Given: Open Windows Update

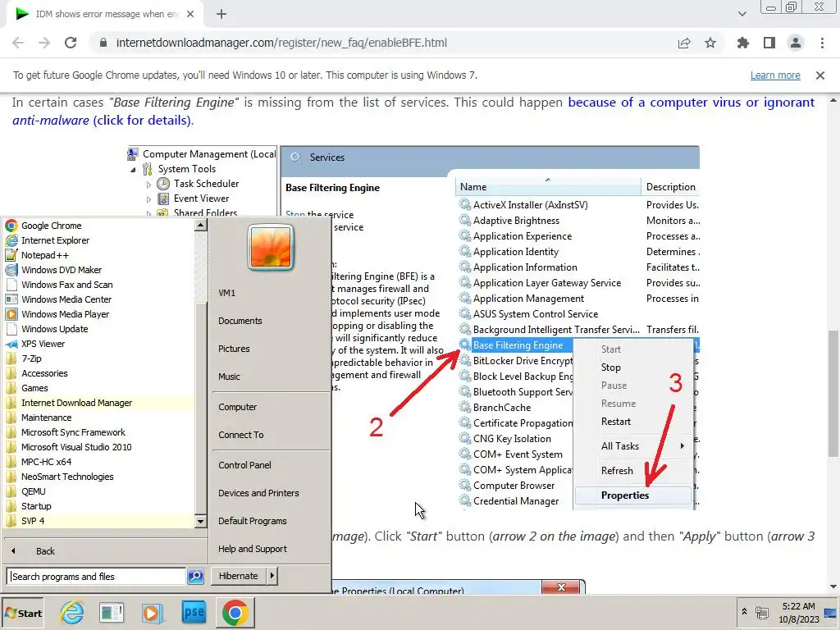Looking at the screenshot, I should coord(54,329).
